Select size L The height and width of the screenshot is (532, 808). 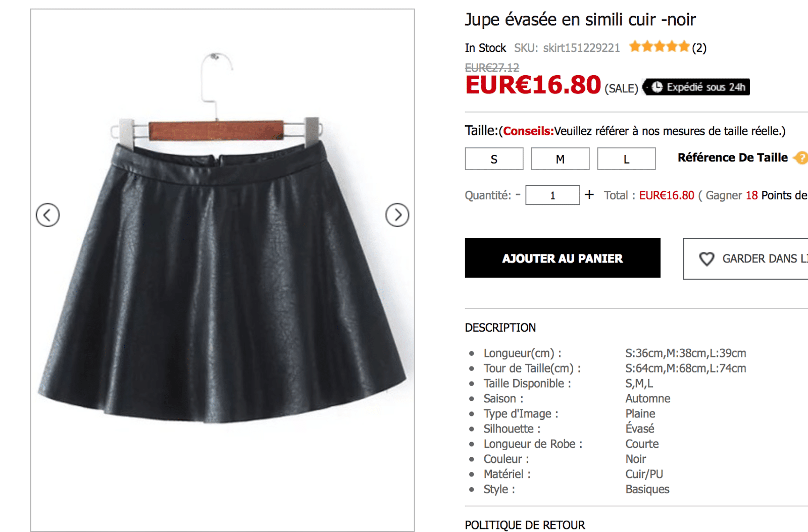pyautogui.click(x=626, y=159)
